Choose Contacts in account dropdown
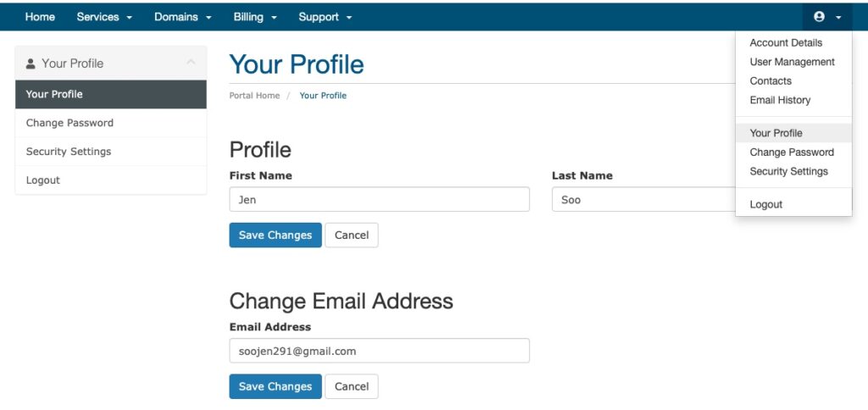868x410 pixels. pyautogui.click(x=771, y=80)
